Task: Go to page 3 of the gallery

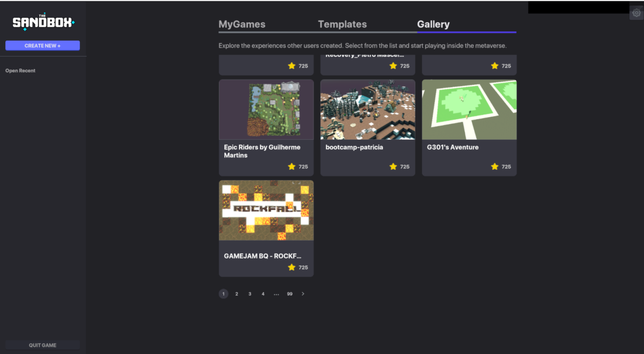Action: pos(250,294)
